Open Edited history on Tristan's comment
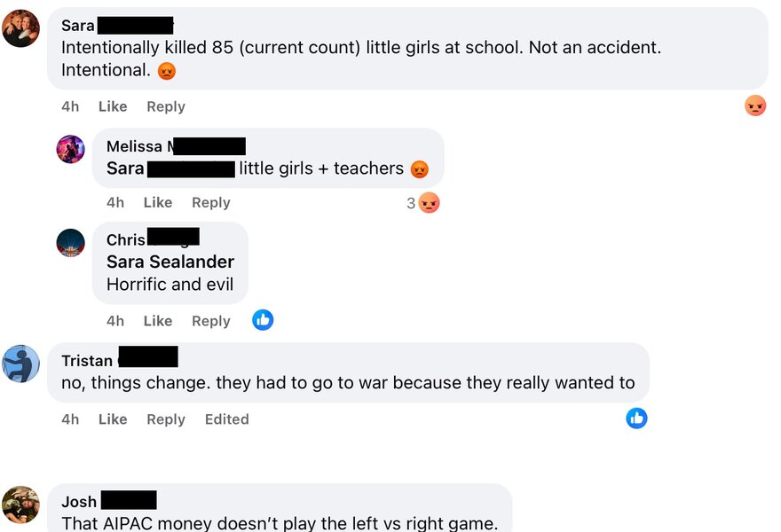This screenshot has height=532, width=781. 226,419
